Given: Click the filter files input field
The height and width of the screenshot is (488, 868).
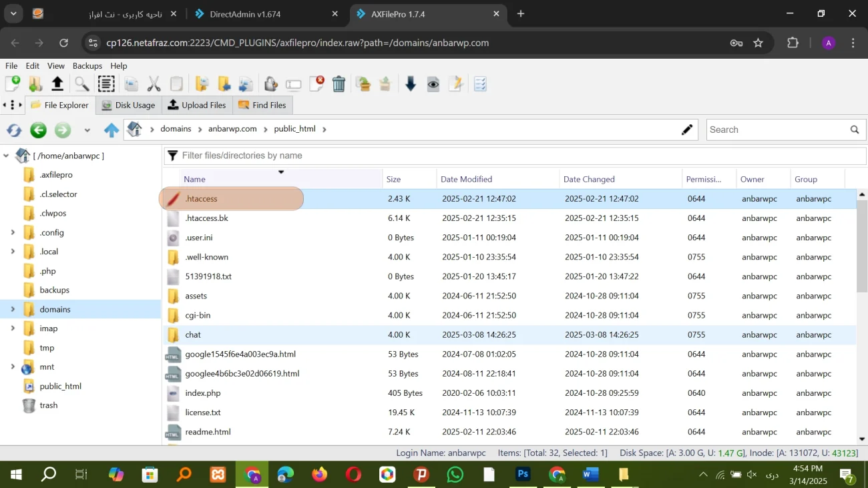Looking at the screenshot, I should point(334,156).
